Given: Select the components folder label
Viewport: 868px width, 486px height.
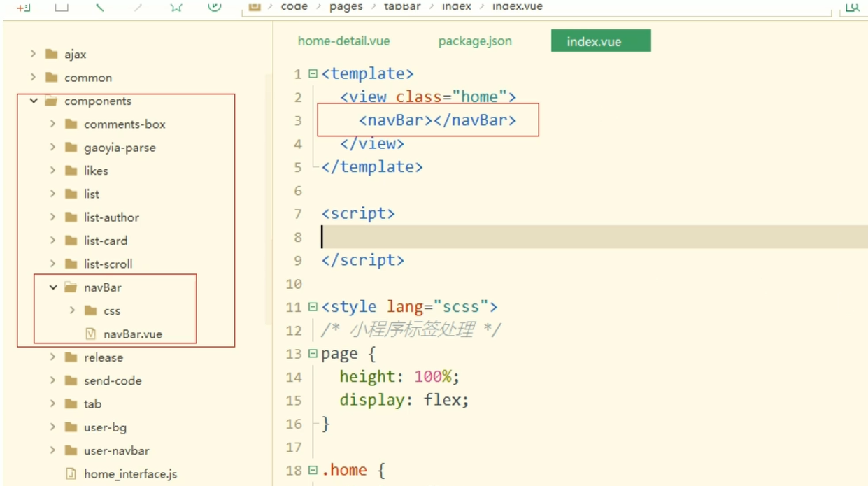Looking at the screenshot, I should (x=98, y=101).
